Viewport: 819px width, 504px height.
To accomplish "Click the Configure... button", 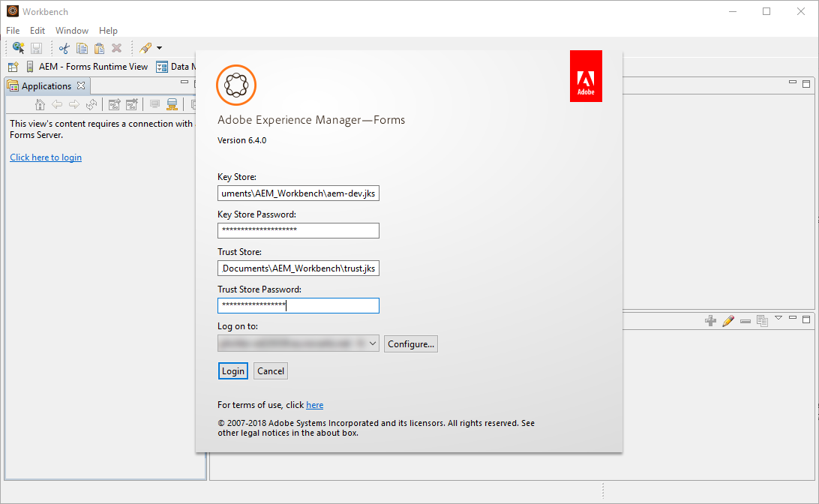I will (411, 343).
